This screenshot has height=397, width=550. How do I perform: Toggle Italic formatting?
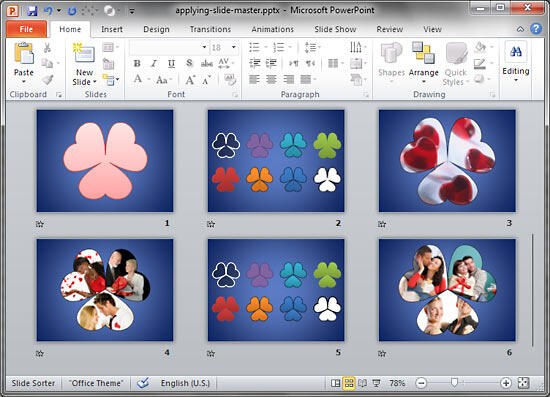154,63
